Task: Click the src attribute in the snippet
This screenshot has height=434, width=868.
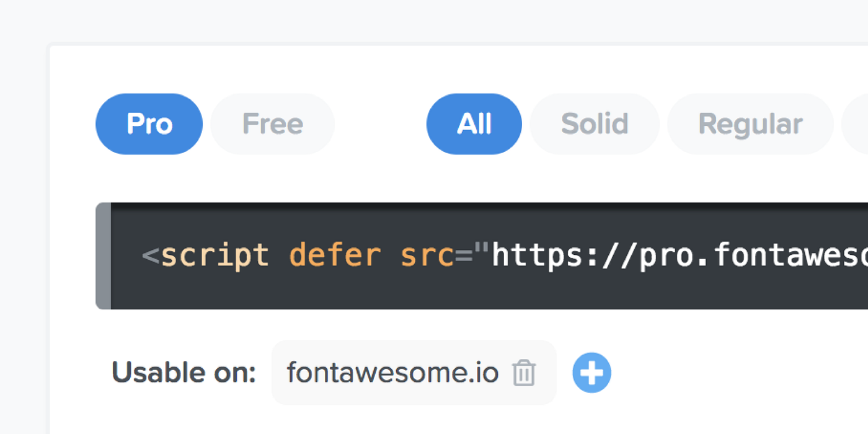Action: [x=427, y=255]
